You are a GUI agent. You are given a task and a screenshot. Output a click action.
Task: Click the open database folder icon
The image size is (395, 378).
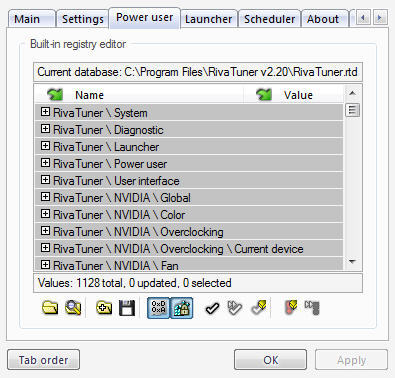click(x=50, y=307)
